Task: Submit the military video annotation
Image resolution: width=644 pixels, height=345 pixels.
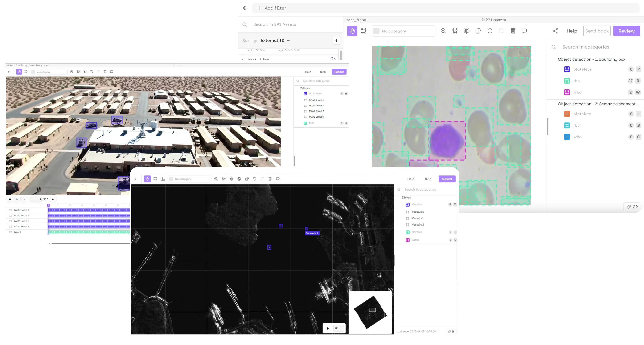Action: click(339, 72)
